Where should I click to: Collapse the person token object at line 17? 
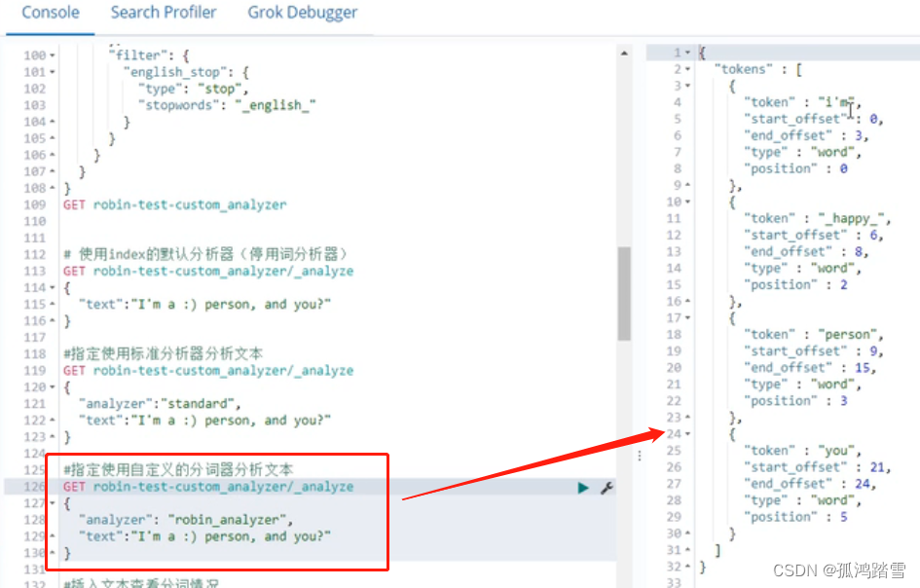[687, 318]
